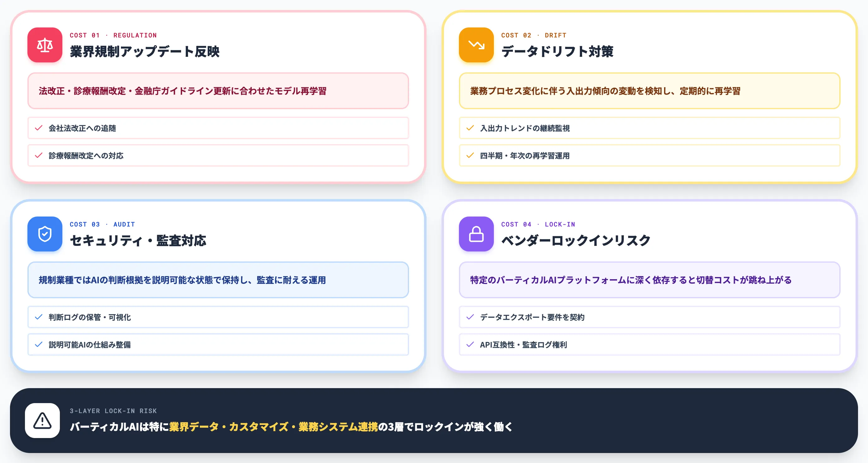Click checkmark beside 四半期・年次の再学習運用
The width and height of the screenshot is (868, 463).
point(470,155)
